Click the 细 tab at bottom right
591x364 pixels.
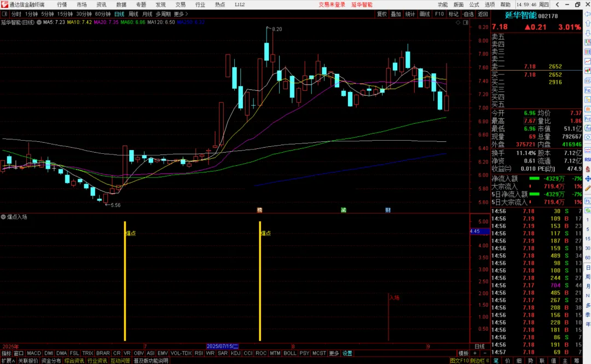pos(519,361)
